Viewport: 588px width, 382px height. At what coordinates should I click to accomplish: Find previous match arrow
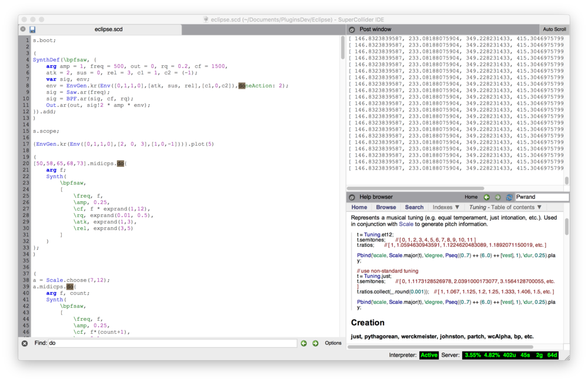coord(304,343)
